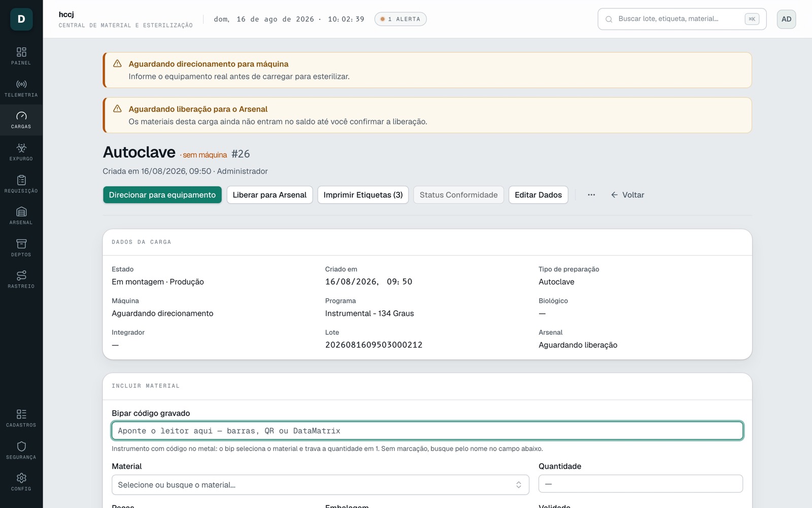This screenshot has height=508, width=812.
Task: Open the Config gear icon
Action: click(x=21, y=478)
